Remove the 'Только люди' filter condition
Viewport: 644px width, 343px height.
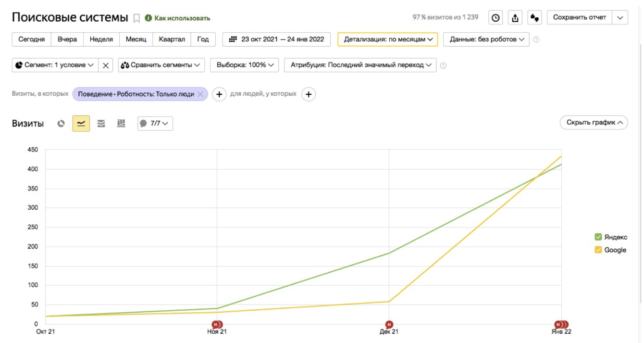point(200,94)
